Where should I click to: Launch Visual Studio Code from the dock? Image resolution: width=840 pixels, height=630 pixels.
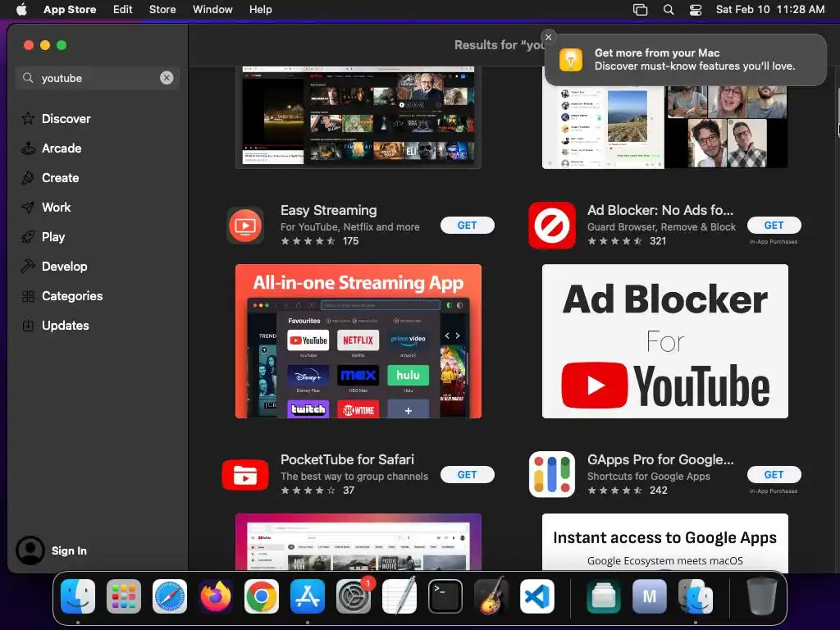click(x=537, y=596)
